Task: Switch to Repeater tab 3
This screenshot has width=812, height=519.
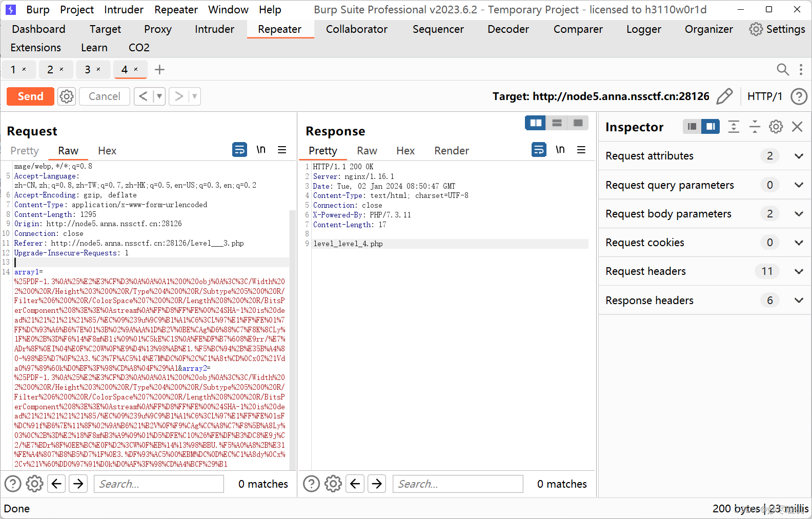Action: (x=88, y=69)
